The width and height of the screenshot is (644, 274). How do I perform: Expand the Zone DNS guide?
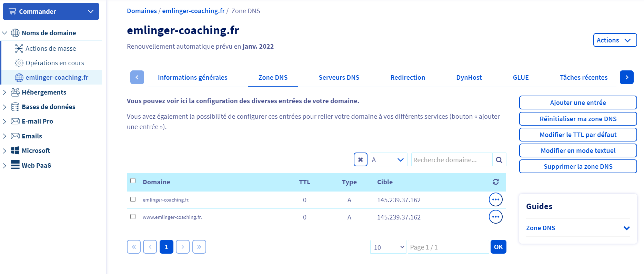pyautogui.click(x=578, y=228)
